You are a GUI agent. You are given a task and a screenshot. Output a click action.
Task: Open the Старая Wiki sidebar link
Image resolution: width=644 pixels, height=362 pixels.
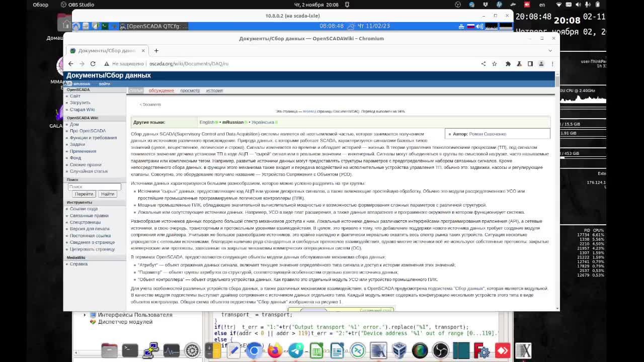tap(82, 110)
